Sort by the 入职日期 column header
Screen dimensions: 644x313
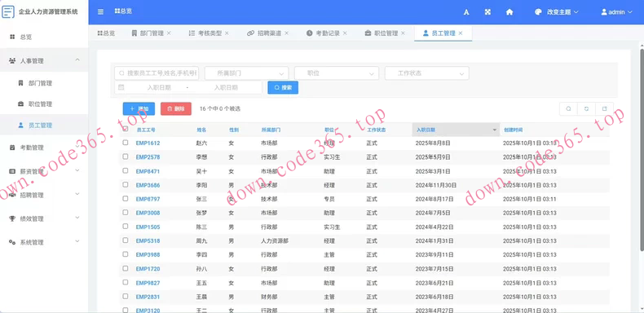[x=456, y=130]
